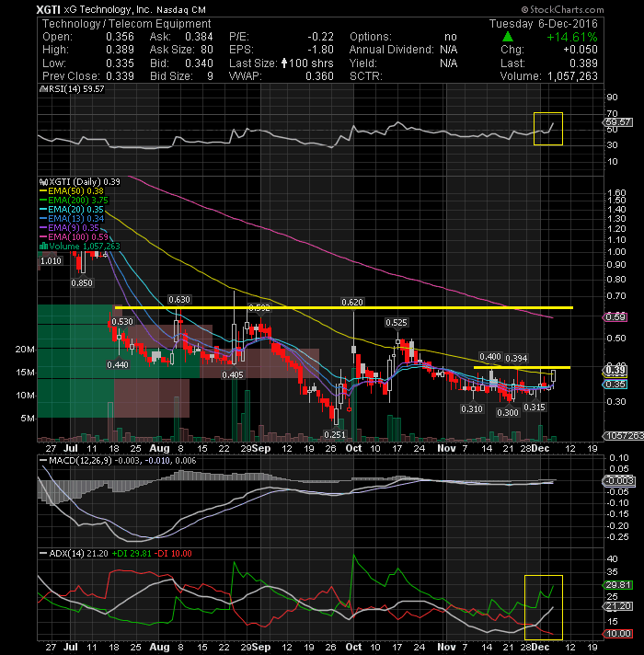Click the up arrow beside Last Size

click(x=284, y=63)
